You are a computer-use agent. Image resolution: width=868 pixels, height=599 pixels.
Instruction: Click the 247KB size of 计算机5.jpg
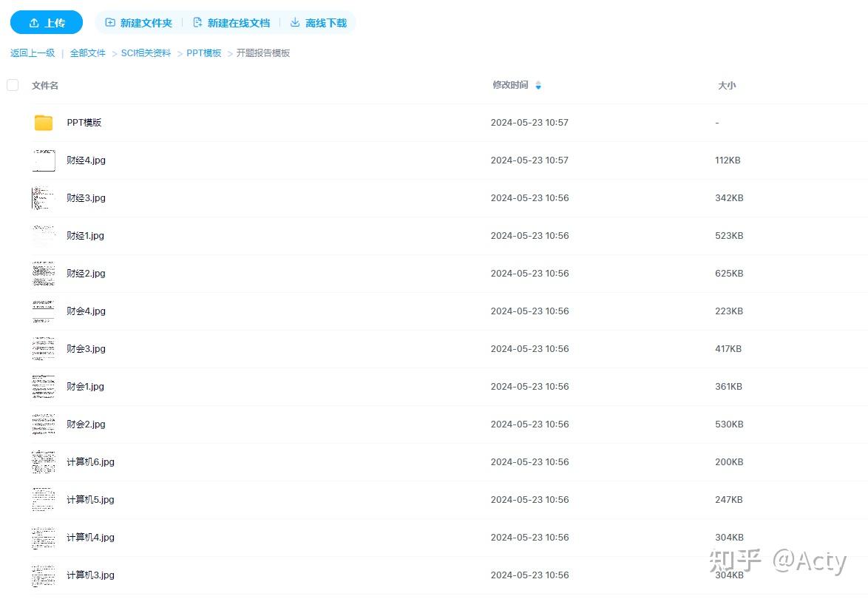pyautogui.click(x=728, y=499)
